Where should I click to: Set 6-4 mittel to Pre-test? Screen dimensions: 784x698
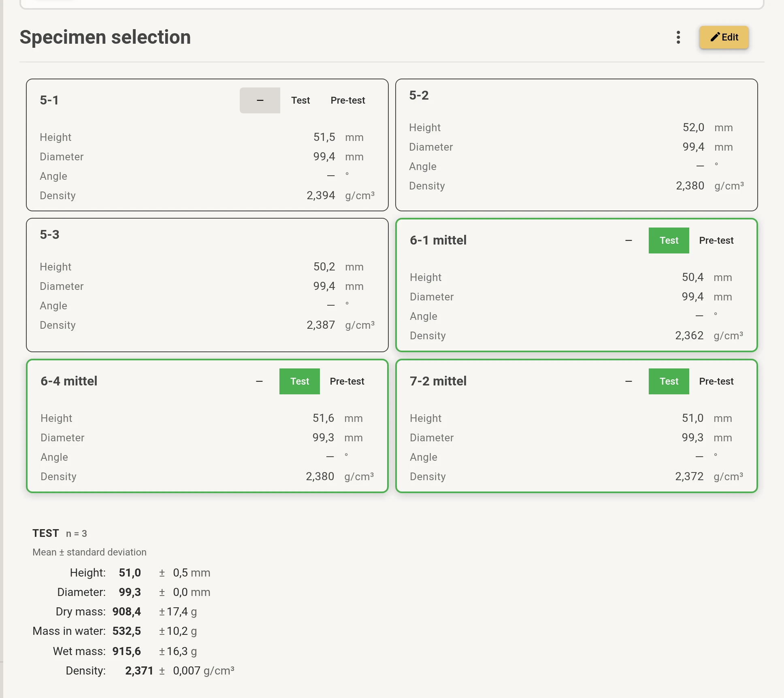[x=347, y=381]
